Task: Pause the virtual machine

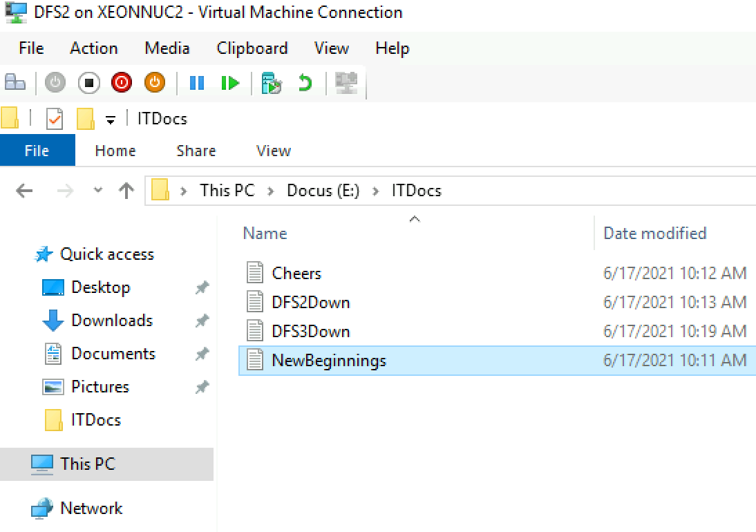Action: click(197, 83)
